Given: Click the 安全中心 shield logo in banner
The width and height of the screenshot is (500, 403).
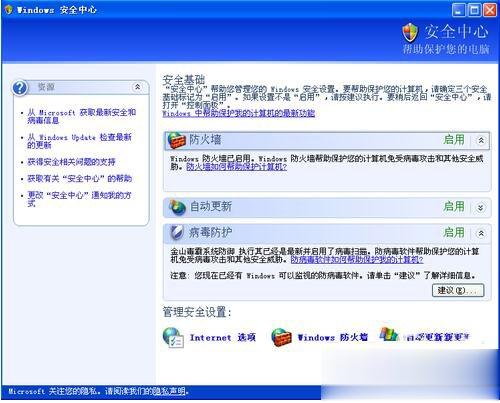Looking at the screenshot, I should click(410, 32).
